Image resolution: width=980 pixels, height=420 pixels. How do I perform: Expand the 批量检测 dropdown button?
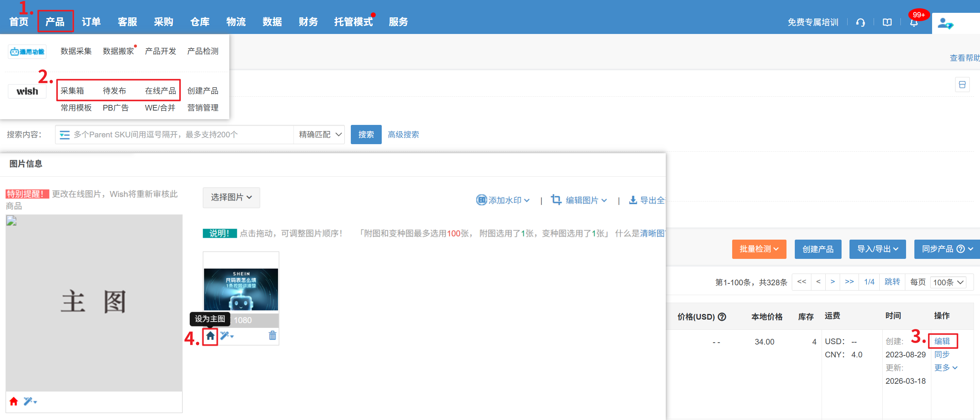point(759,249)
